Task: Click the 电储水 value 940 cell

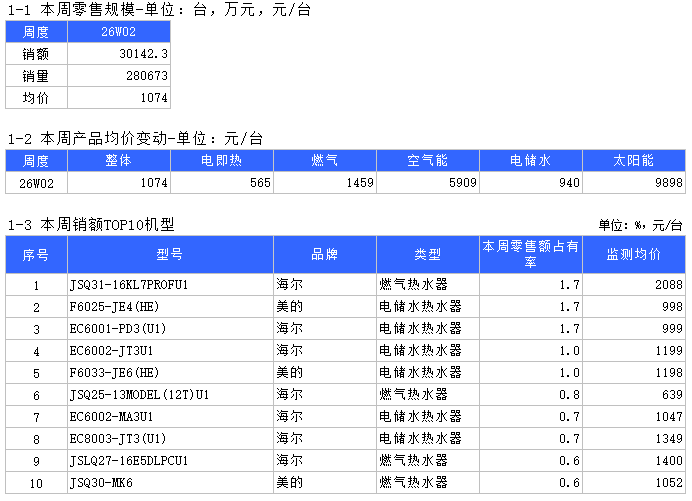Action: pyautogui.click(x=530, y=182)
